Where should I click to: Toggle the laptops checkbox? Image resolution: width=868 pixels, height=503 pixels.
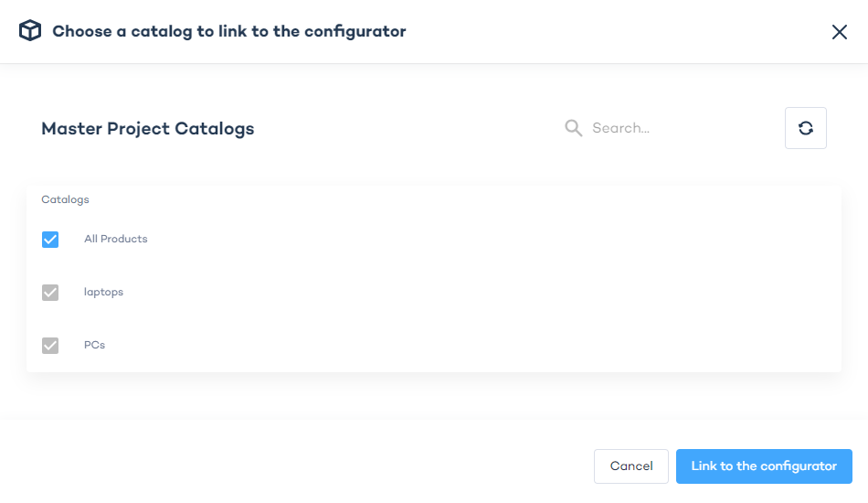click(x=50, y=293)
